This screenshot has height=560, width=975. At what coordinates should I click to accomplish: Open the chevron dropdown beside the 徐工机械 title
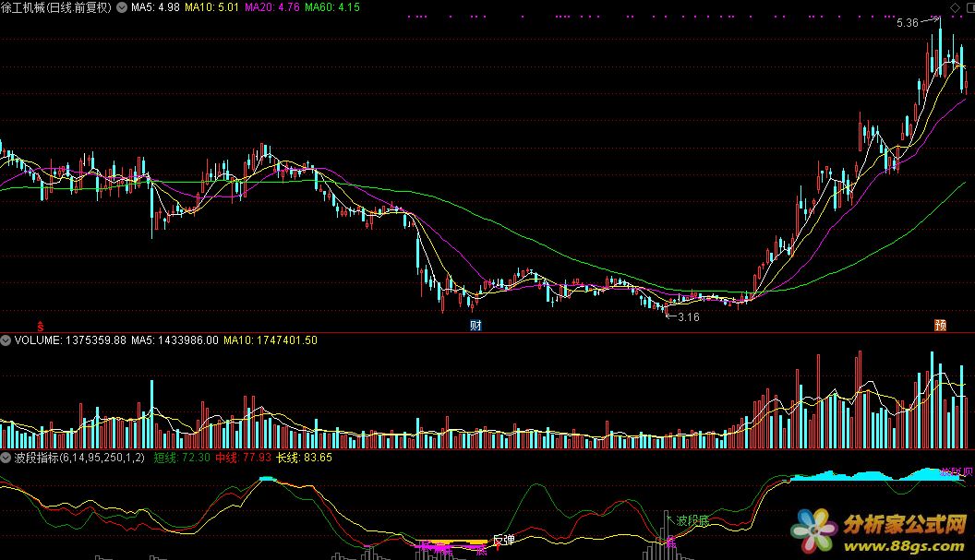122,7
